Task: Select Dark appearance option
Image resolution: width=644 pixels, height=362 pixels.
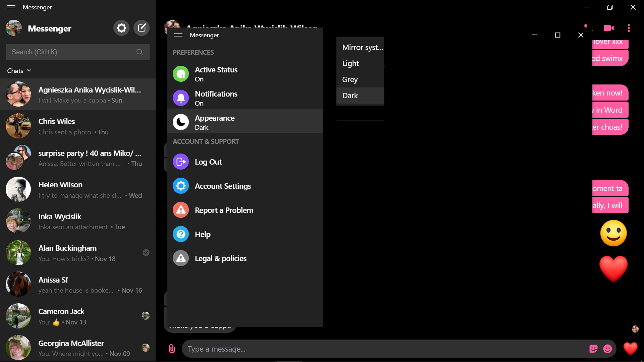Action: point(350,96)
